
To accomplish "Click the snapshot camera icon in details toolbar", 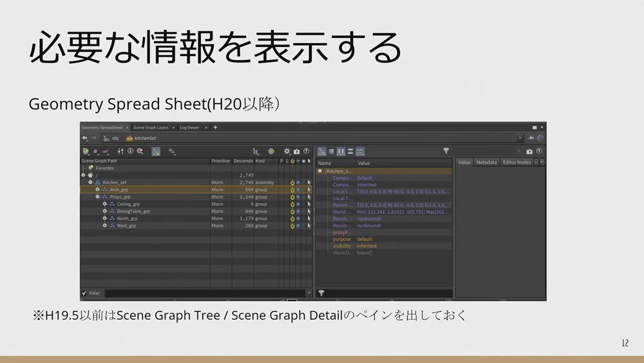I will [529, 152].
